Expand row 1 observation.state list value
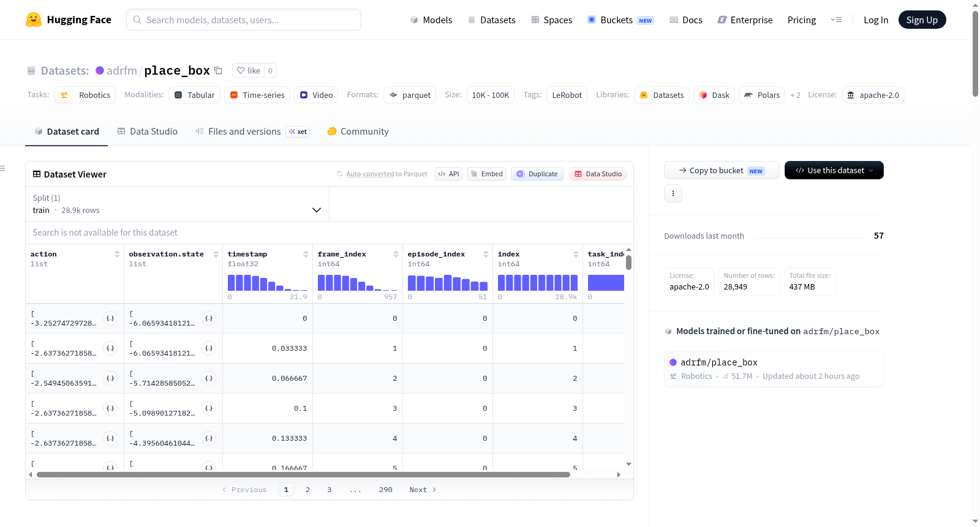 (209, 348)
